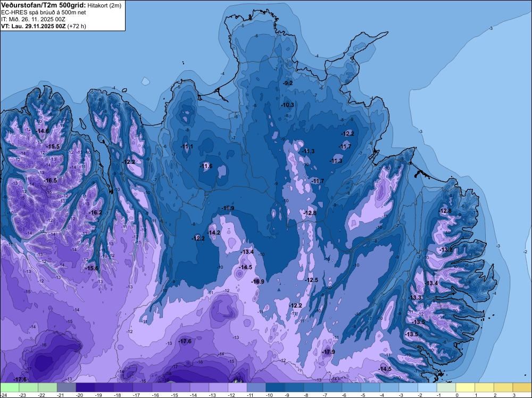
Task: Select the yellow legend swatch labeled 1
Action: point(485,387)
